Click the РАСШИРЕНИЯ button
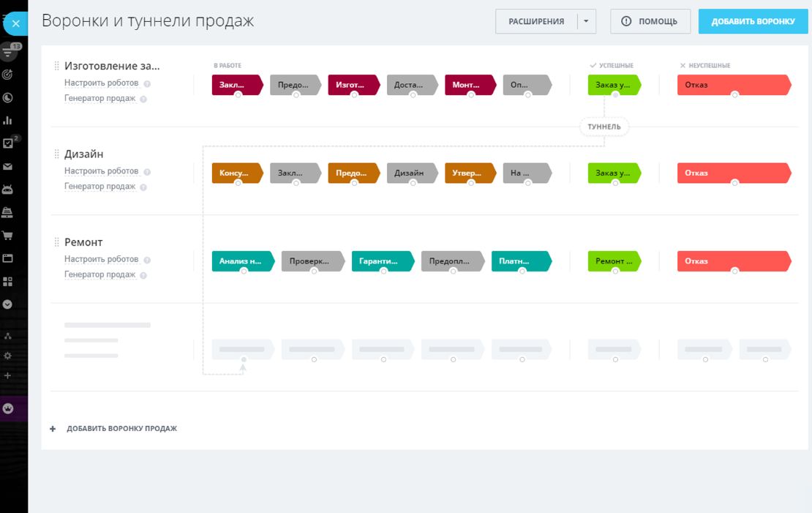Screen dimensions: 812x513 pos(536,21)
